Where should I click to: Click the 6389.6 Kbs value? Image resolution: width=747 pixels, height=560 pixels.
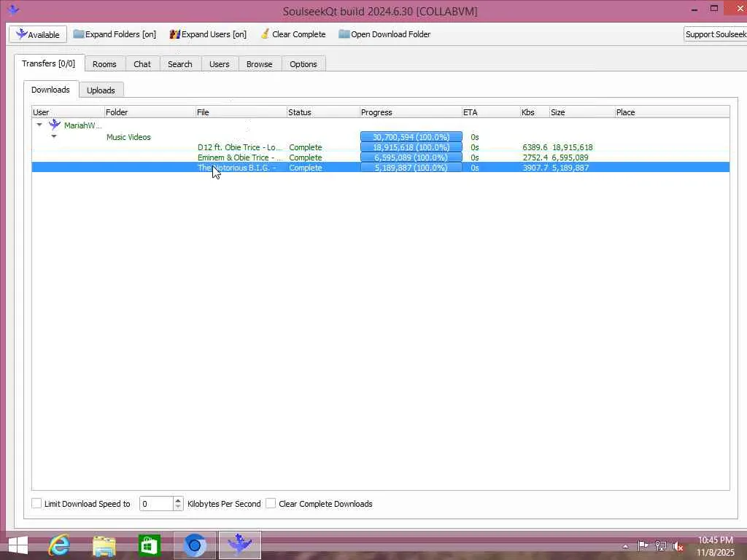pyautogui.click(x=535, y=147)
